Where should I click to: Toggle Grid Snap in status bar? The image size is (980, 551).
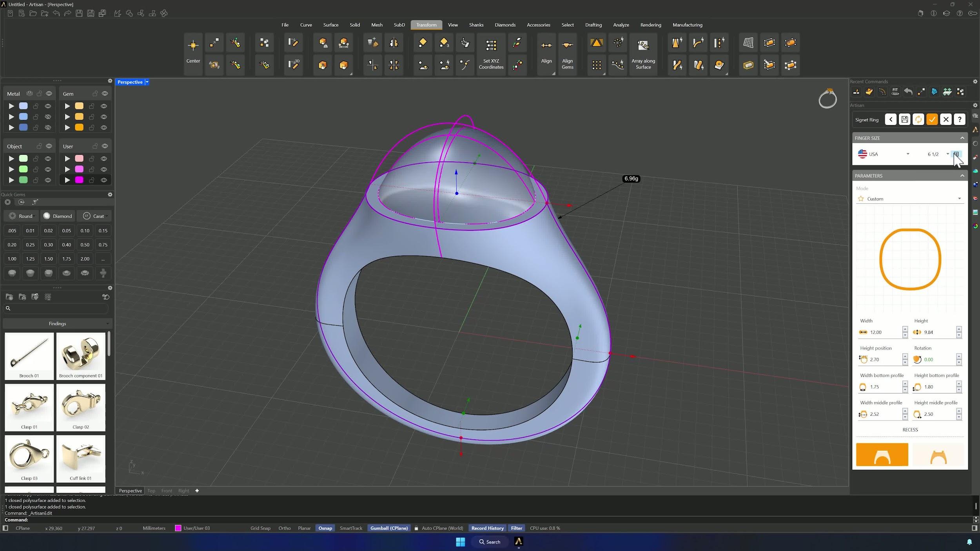[260, 528]
